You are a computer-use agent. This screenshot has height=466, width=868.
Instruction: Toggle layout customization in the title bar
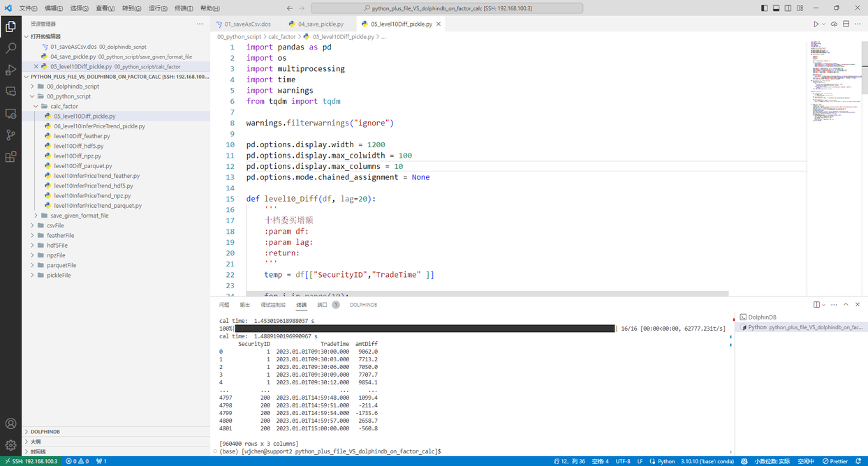pyautogui.click(x=802, y=8)
